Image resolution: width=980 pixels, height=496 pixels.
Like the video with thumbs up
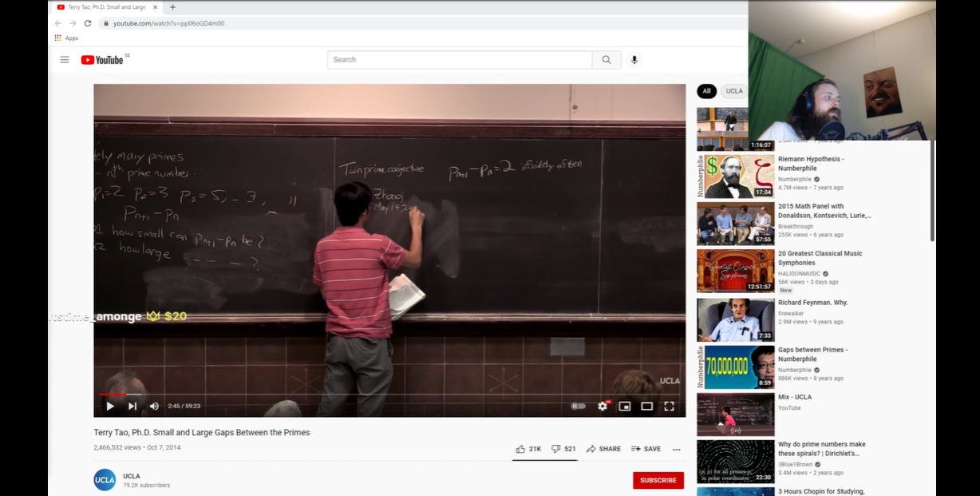[520, 449]
